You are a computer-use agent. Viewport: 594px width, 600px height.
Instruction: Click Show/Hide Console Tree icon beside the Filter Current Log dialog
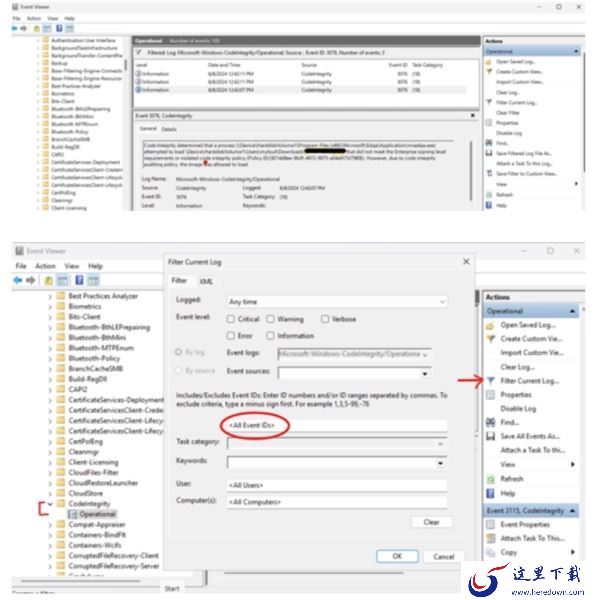[62, 280]
